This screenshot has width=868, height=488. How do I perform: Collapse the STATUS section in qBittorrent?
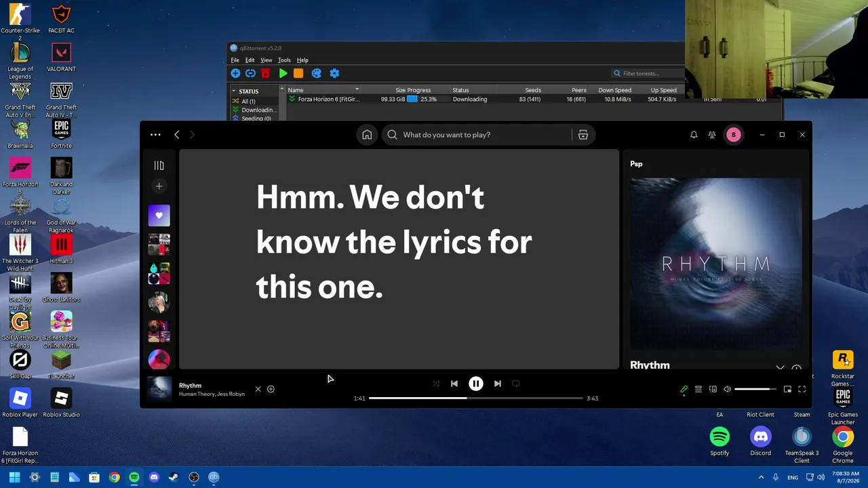pos(234,91)
